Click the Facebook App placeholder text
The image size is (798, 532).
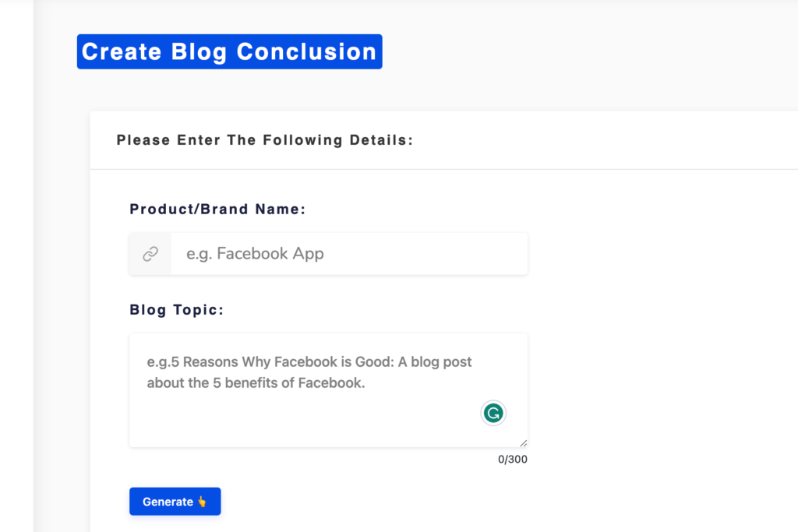point(254,253)
